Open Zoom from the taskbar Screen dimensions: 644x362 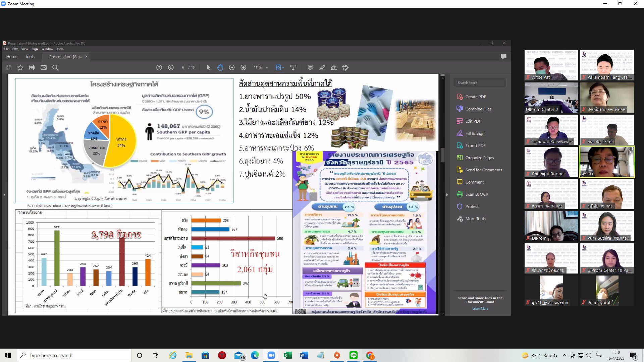point(271,355)
